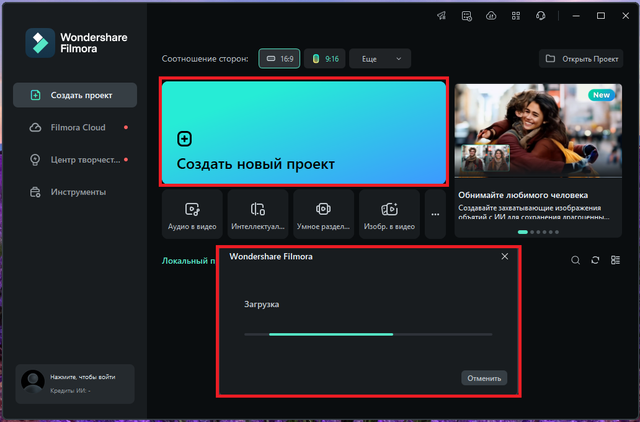Select the 9:16 aspect ratio

pos(324,59)
